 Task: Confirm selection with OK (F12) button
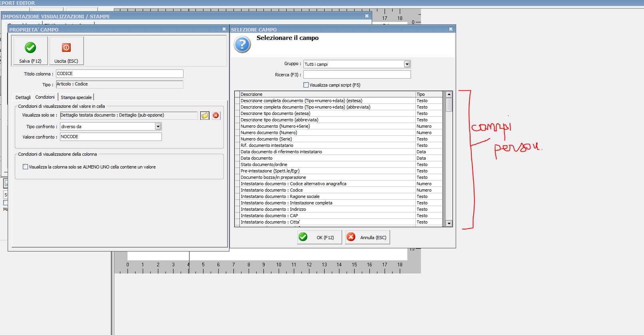click(319, 237)
